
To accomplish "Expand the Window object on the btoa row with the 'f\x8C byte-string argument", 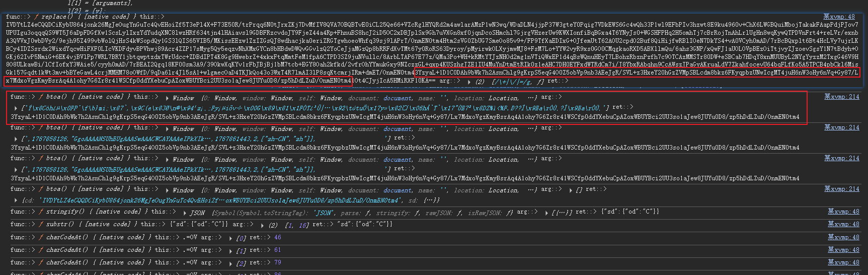I will pos(168,98).
